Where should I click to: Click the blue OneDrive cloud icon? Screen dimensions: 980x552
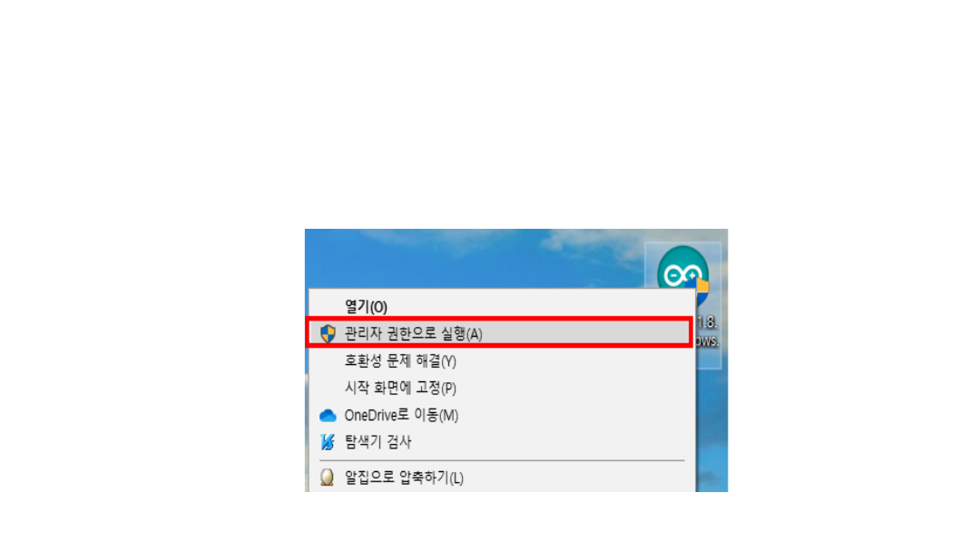(328, 415)
